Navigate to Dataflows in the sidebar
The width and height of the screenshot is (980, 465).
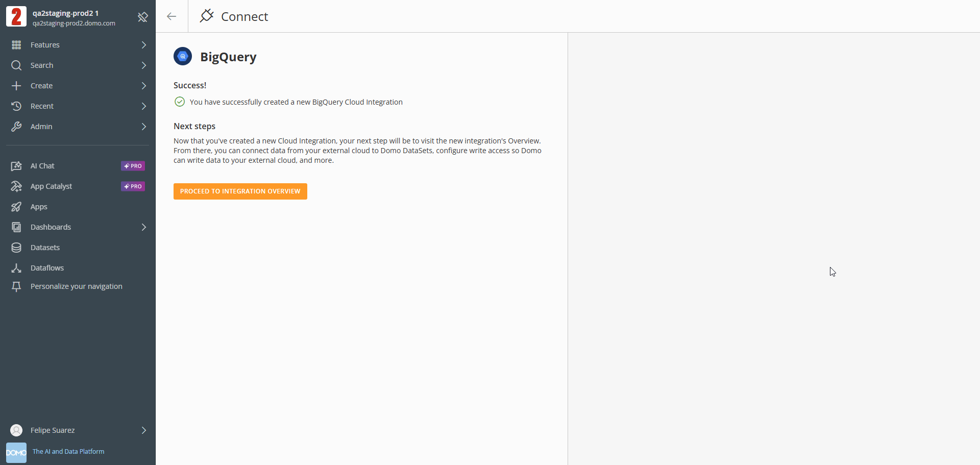pos(78,268)
